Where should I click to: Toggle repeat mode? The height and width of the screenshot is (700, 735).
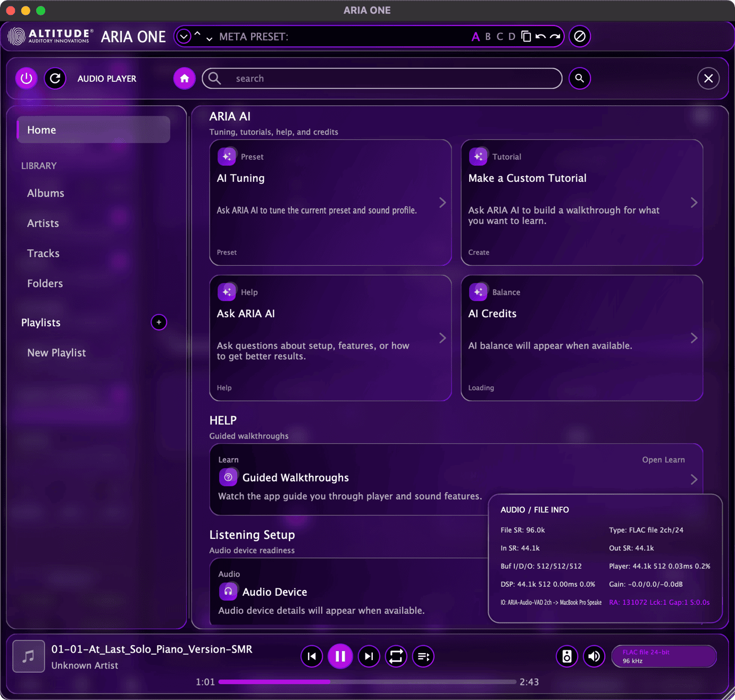[396, 656]
